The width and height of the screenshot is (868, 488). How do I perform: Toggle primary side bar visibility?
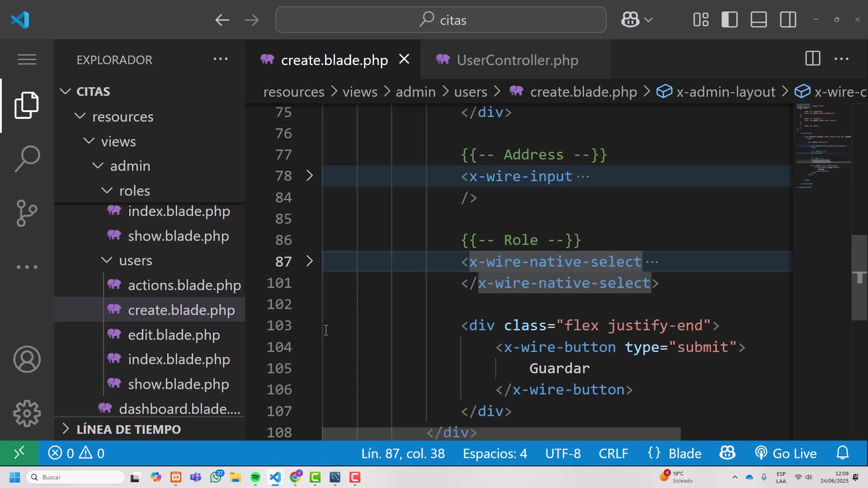pos(730,20)
